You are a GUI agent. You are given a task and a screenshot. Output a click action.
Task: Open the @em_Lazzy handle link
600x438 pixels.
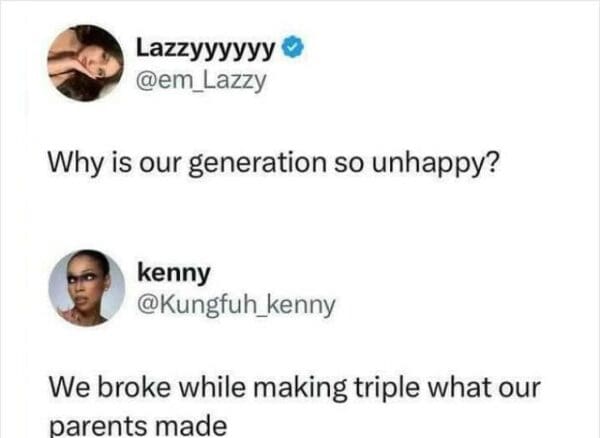202,79
